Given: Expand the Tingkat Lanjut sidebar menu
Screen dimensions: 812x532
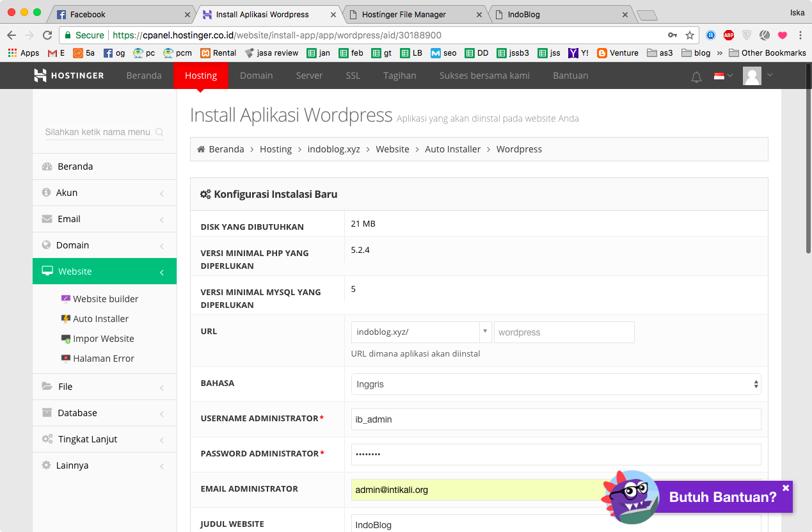Looking at the screenshot, I should pos(104,439).
